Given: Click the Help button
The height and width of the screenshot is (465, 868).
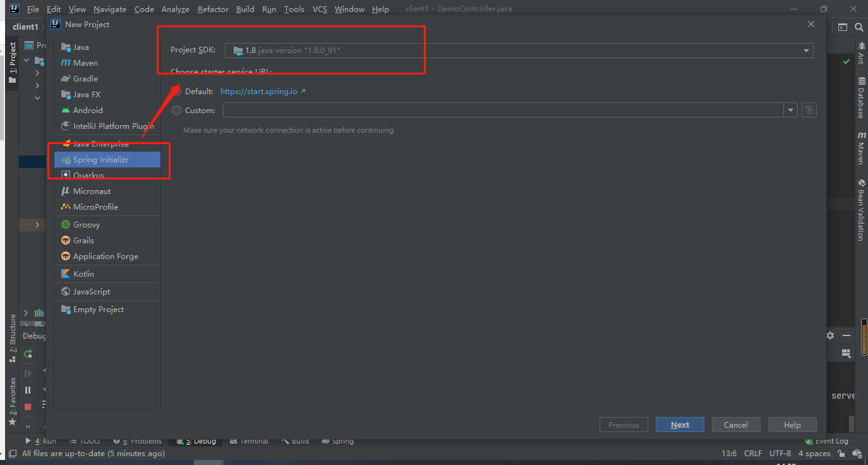Looking at the screenshot, I should (792, 425).
